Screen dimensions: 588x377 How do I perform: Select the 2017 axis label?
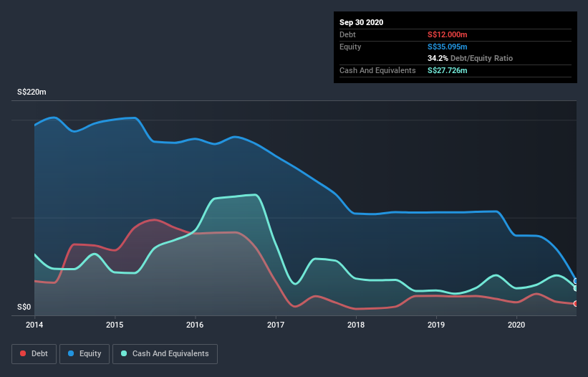coord(276,325)
